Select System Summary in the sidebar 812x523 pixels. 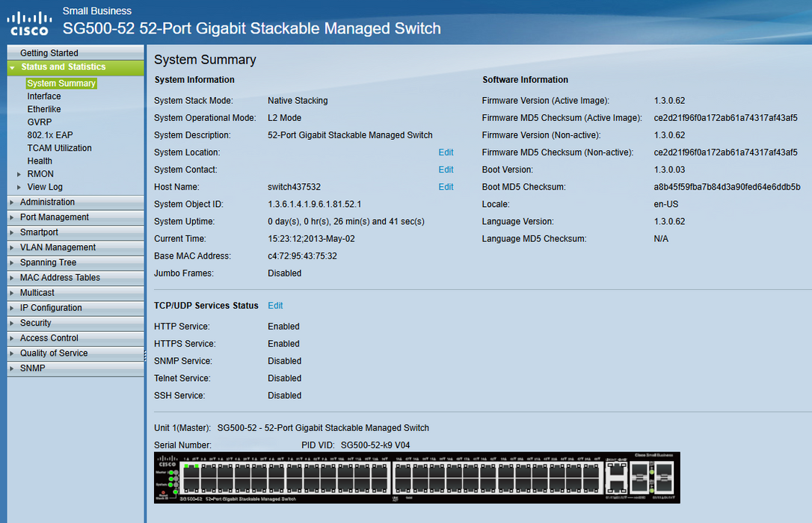pos(61,83)
